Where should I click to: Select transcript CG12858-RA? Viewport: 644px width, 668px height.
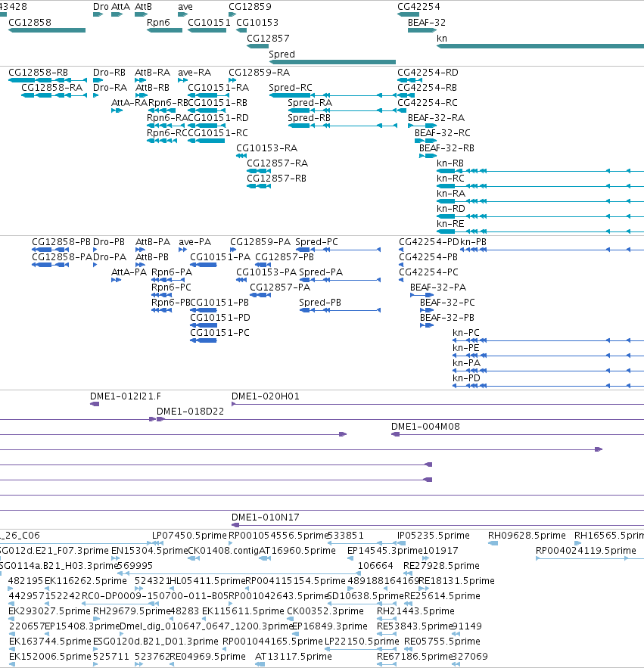(x=54, y=95)
